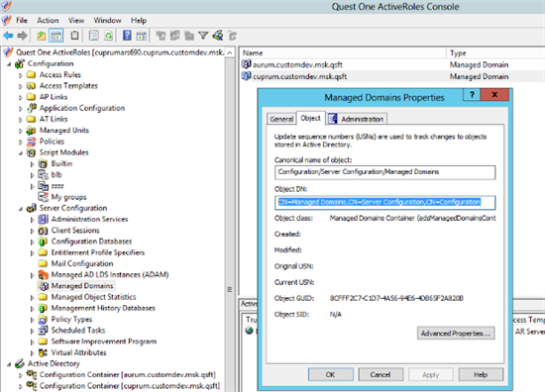Collapse the Server Configuration node
Screen dimensions: 545x392
21,209
